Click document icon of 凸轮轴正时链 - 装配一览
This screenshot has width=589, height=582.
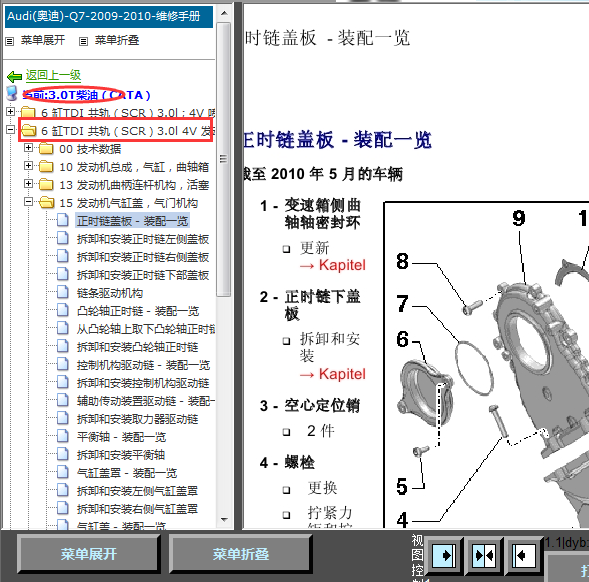coord(63,310)
